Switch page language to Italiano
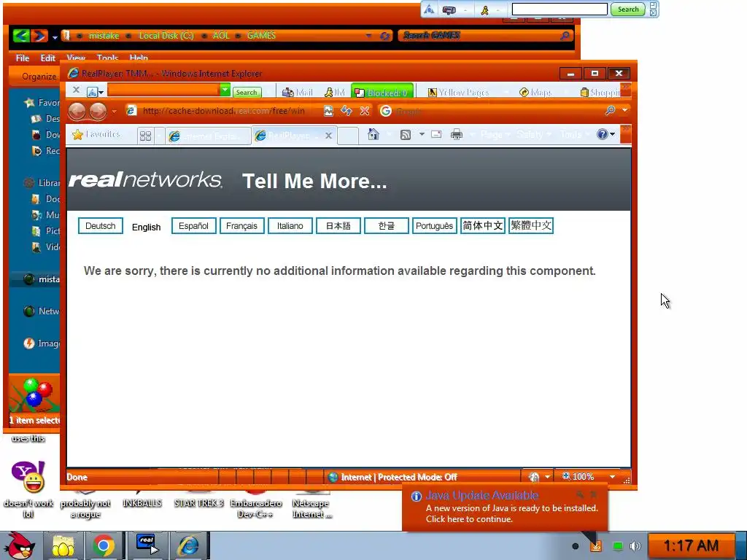The height and width of the screenshot is (560, 747). click(x=290, y=226)
